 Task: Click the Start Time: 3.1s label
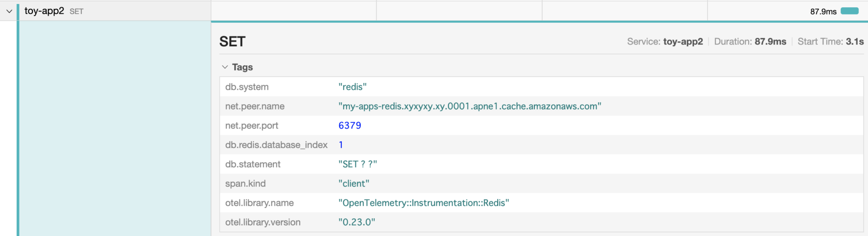pos(830,42)
